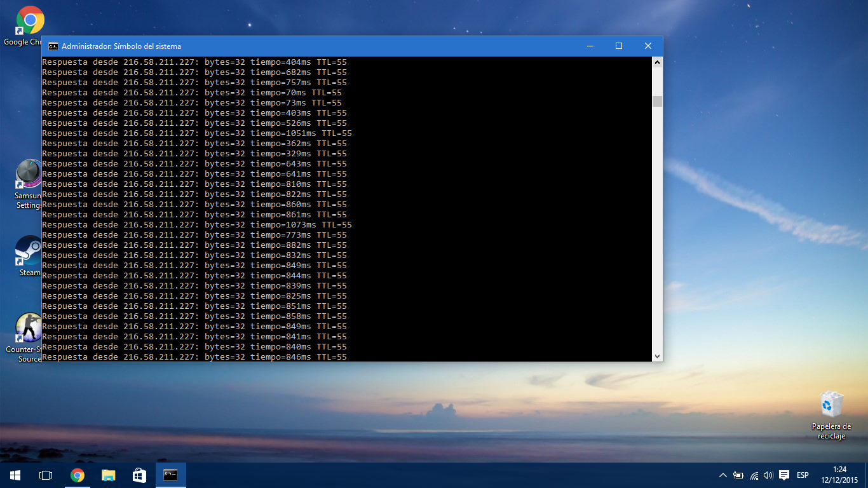Click the ping line with tiempo=70ms

192,93
